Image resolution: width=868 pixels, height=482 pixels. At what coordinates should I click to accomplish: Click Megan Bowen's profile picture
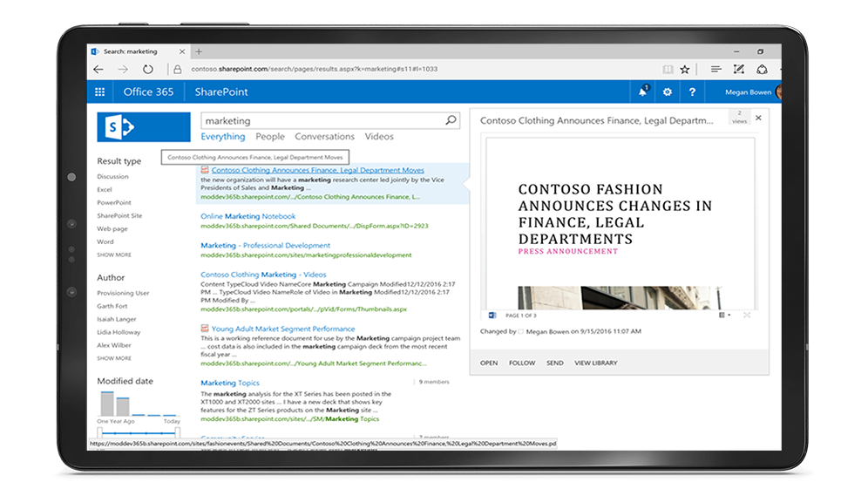click(x=778, y=92)
